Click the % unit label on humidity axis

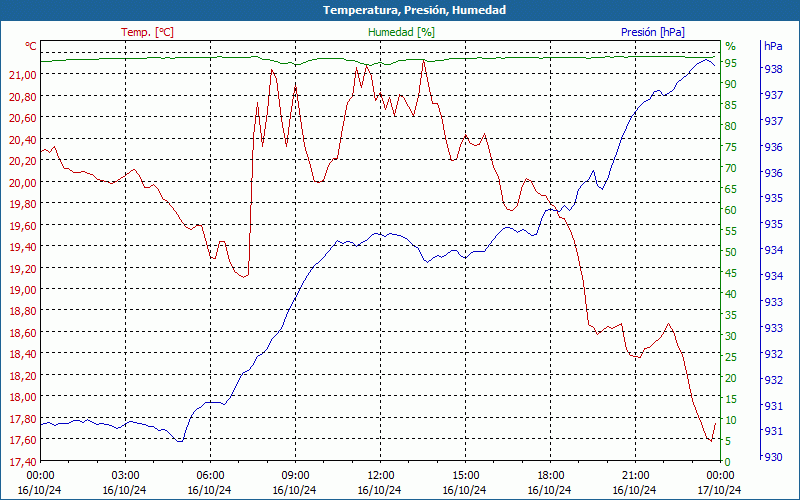(x=731, y=46)
